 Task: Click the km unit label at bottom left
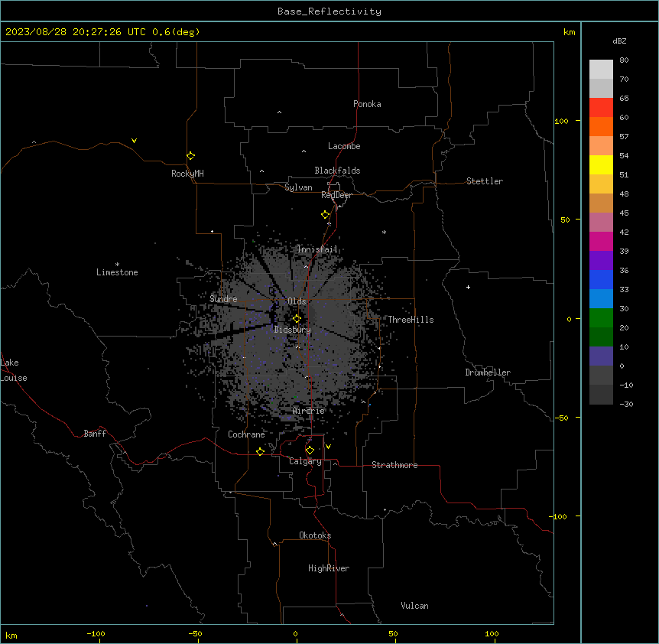pos(11,636)
